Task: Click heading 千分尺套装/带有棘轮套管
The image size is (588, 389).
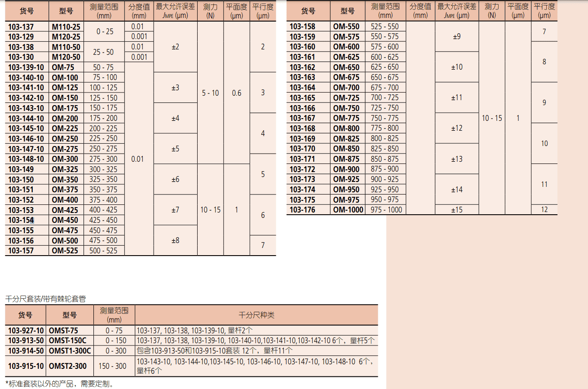Action: 45,298
